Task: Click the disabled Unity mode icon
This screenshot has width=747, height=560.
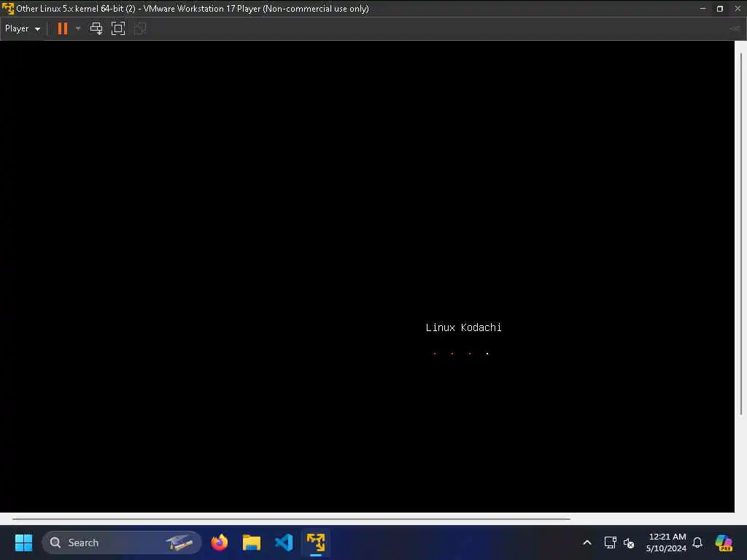Action: [x=140, y=28]
